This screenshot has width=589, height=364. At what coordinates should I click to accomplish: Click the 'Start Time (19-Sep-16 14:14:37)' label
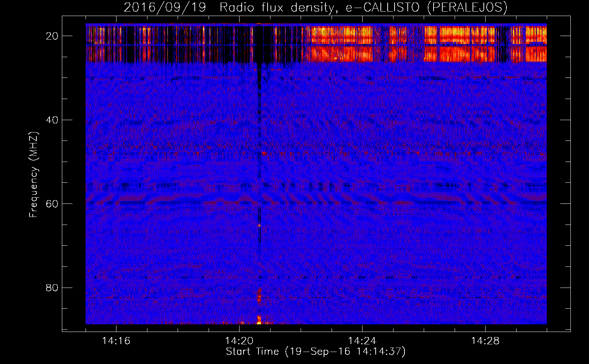pos(316,352)
